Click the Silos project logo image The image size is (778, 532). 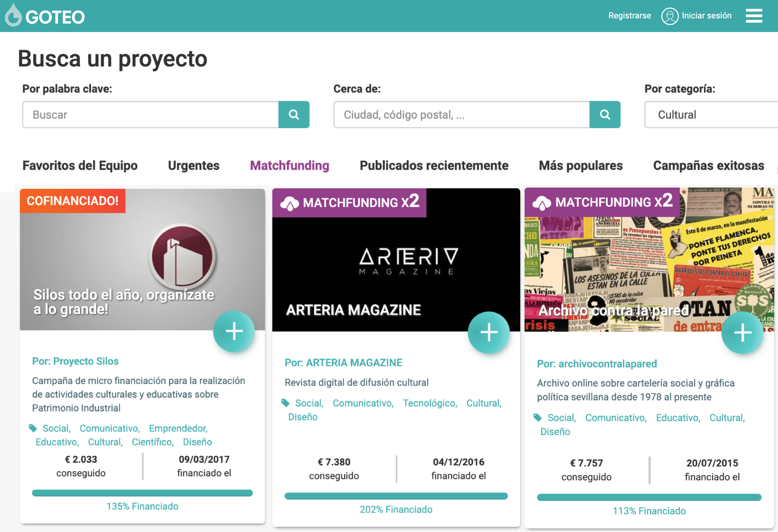[x=182, y=256]
